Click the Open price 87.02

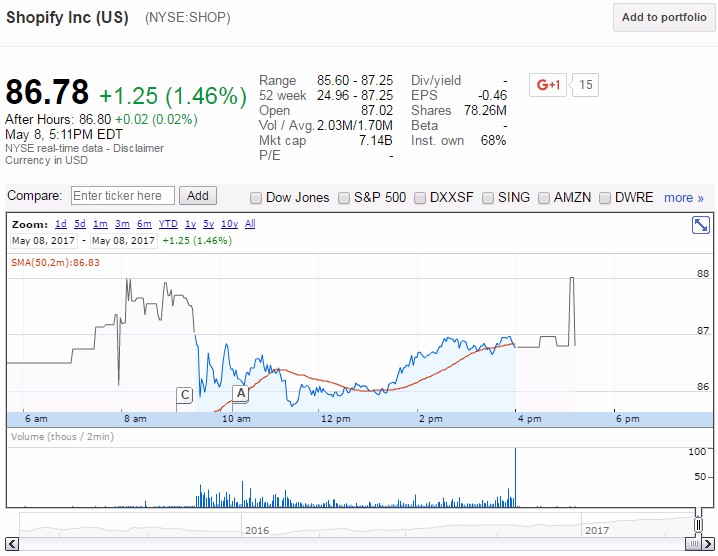[x=377, y=110]
